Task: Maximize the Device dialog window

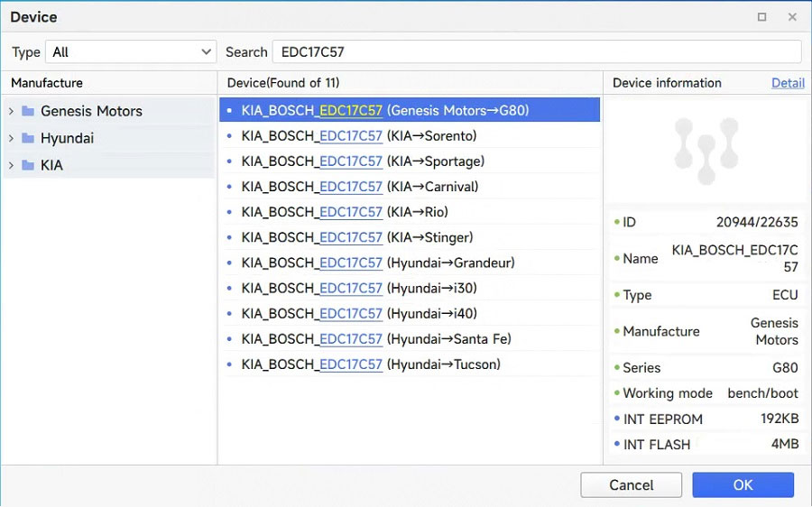Action: pyautogui.click(x=762, y=17)
